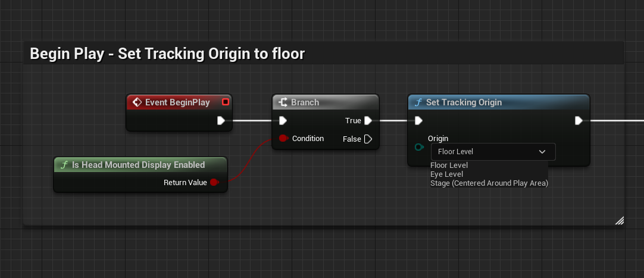This screenshot has height=278, width=644.
Task: Click the Event BeginPlay execution output pin
Action: [221, 121]
